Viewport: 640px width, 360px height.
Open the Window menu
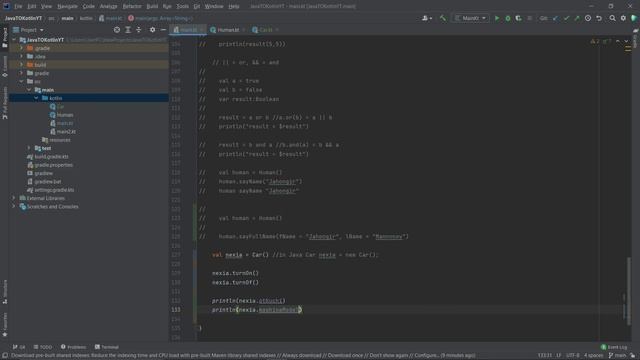214,6
